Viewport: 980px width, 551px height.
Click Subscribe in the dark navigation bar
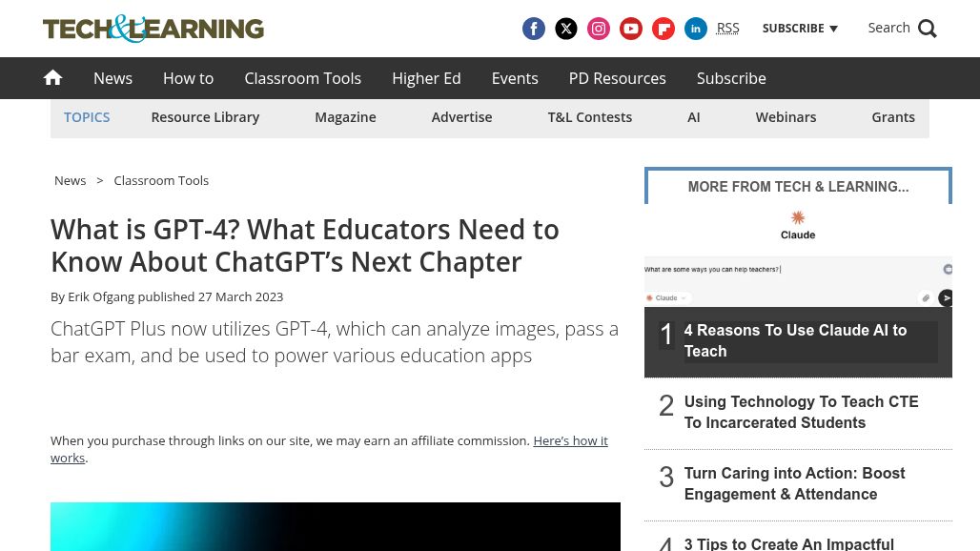[731, 79]
